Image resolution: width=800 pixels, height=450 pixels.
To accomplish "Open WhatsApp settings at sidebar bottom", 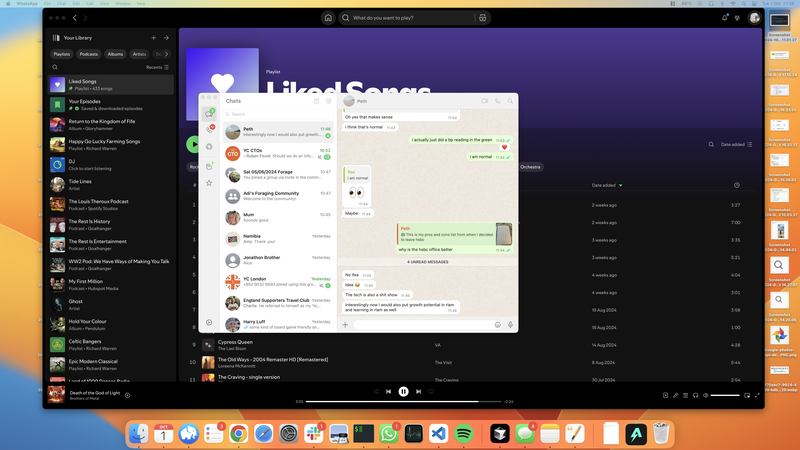I will [209, 322].
